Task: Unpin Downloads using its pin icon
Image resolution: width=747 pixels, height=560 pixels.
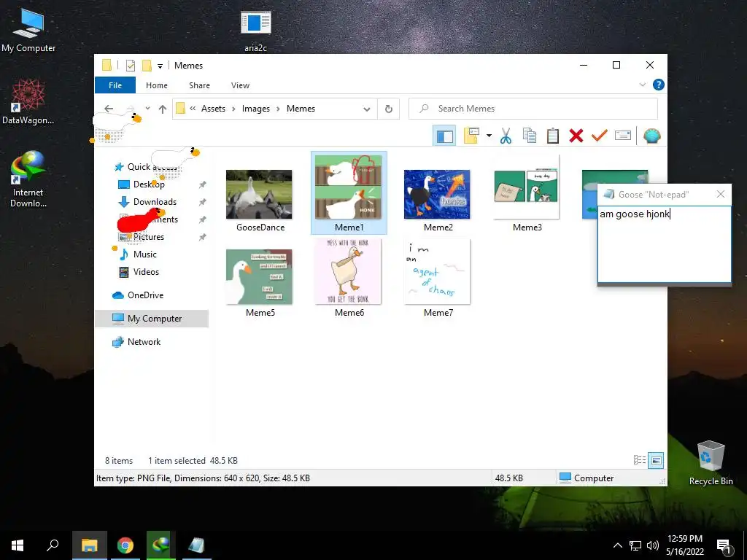Action: point(203,202)
